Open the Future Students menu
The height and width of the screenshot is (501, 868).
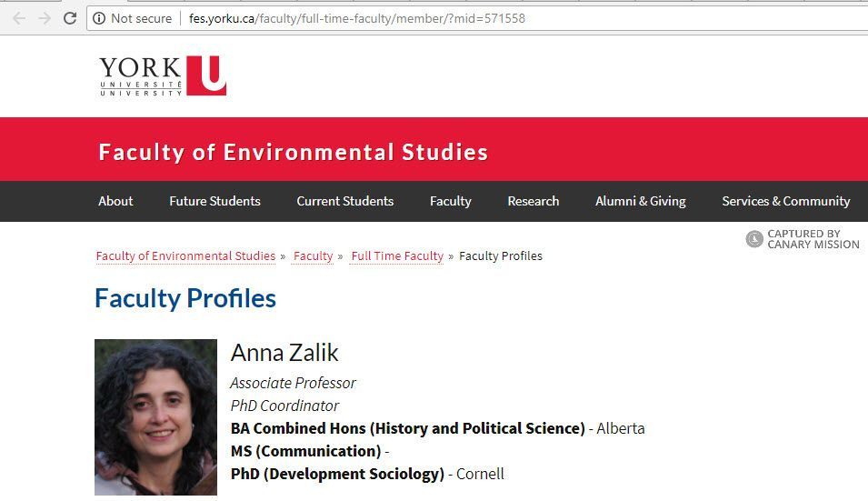tap(215, 201)
